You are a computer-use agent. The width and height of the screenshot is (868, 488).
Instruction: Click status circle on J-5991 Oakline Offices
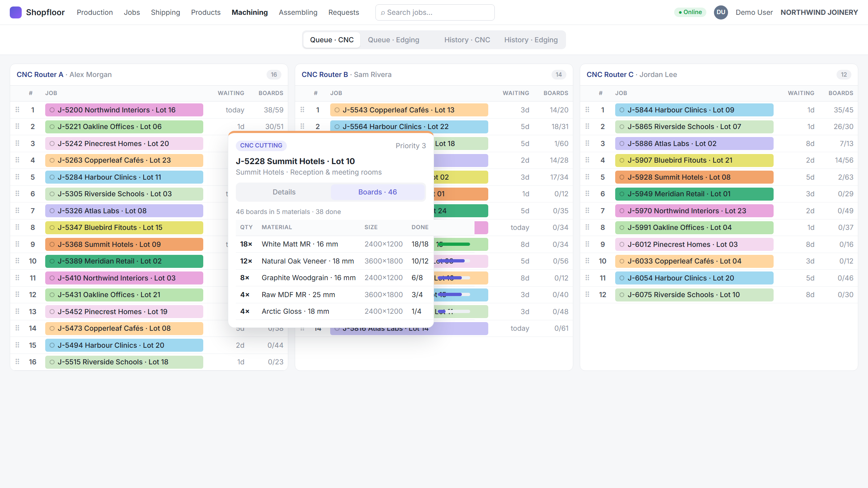pos(622,228)
